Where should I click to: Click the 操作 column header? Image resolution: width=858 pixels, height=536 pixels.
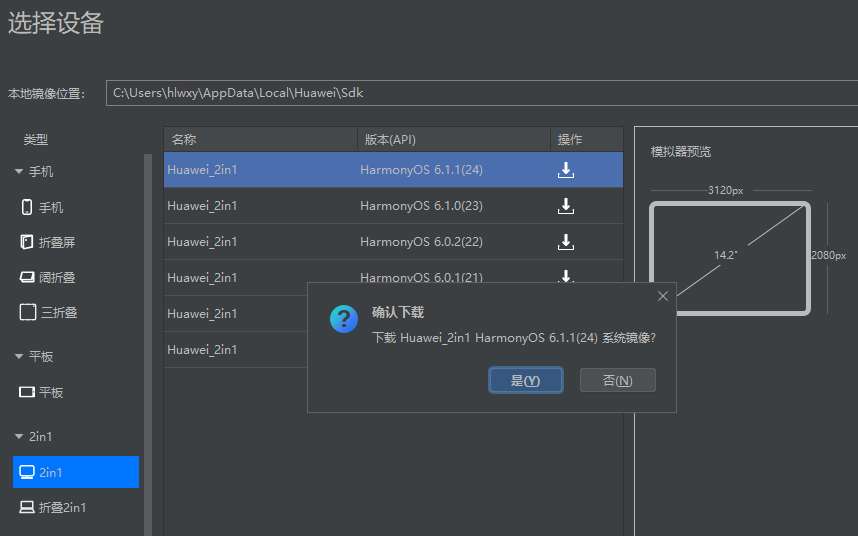click(x=587, y=139)
